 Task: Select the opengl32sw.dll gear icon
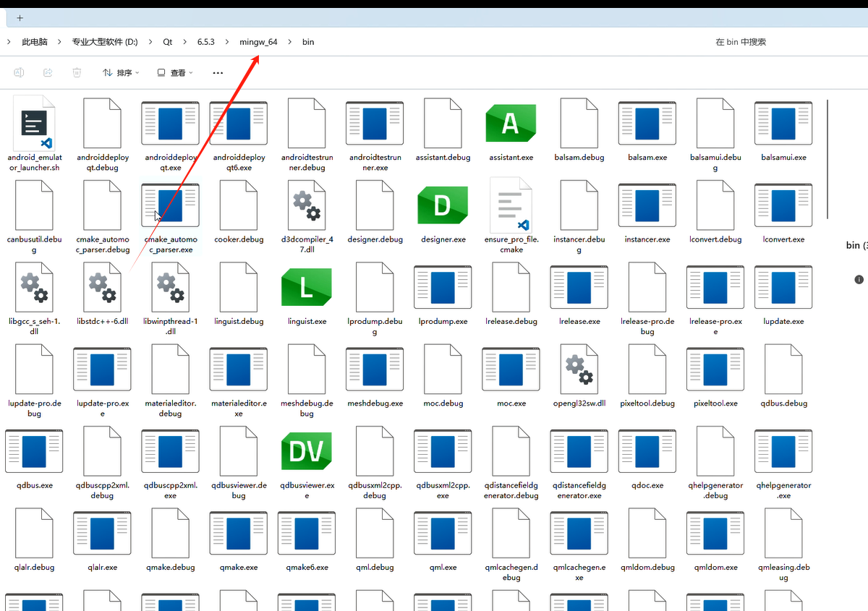click(579, 369)
